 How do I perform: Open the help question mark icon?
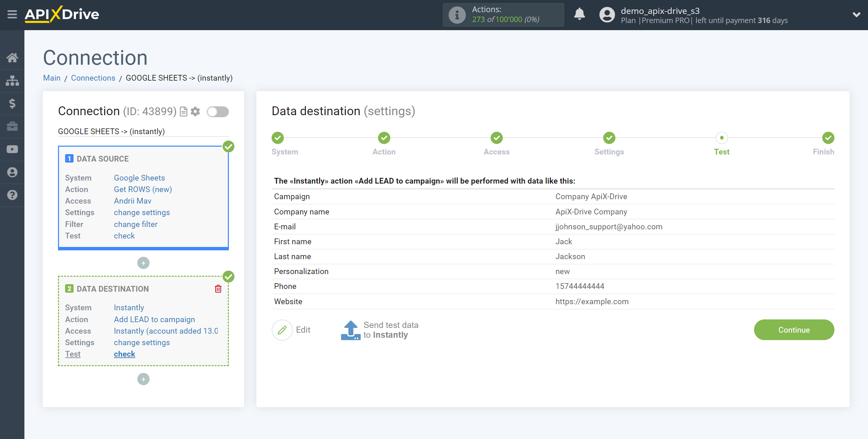[12, 195]
